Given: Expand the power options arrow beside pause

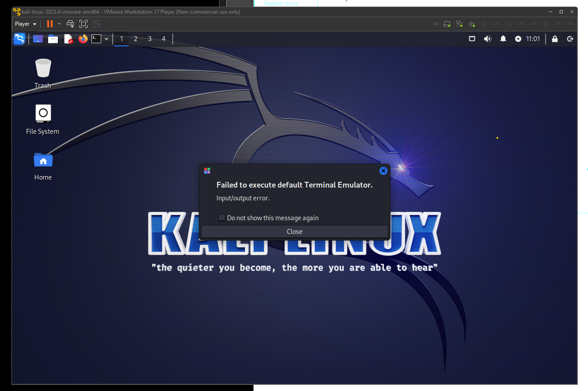Looking at the screenshot, I should [x=59, y=24].
